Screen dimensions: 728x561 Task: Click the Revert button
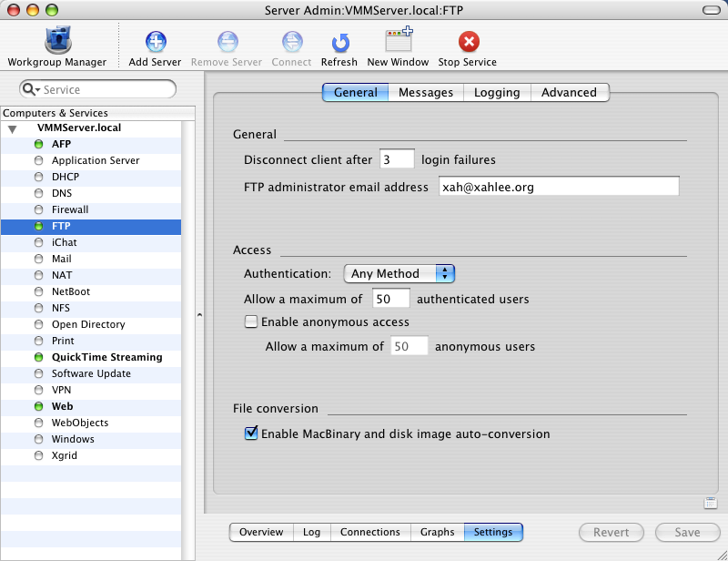tap(612, 533)
